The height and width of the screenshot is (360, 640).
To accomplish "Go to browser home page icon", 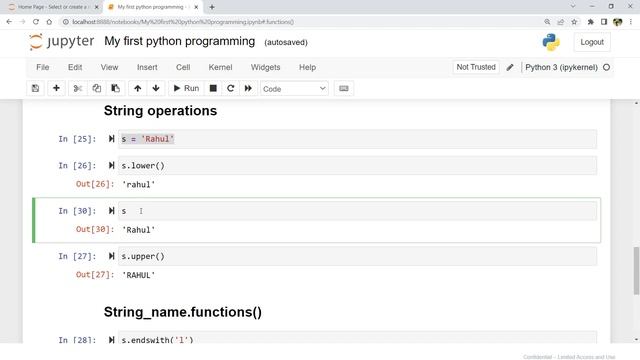I will (x=49, y=22).
